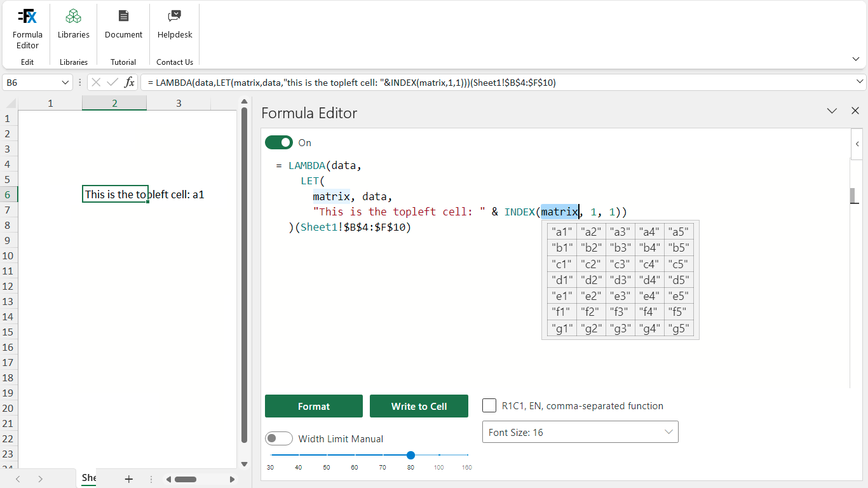
Task: Toggle the Width Limit Manual switch
Action: (278, 438)
